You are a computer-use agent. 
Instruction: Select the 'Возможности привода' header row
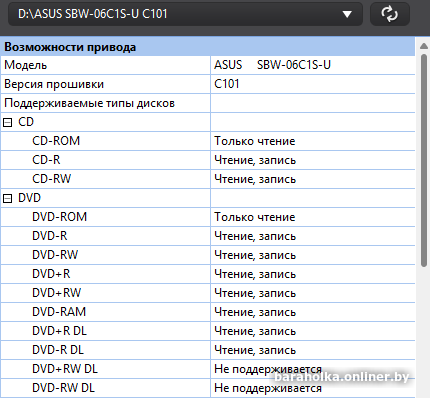coord(208,47)
